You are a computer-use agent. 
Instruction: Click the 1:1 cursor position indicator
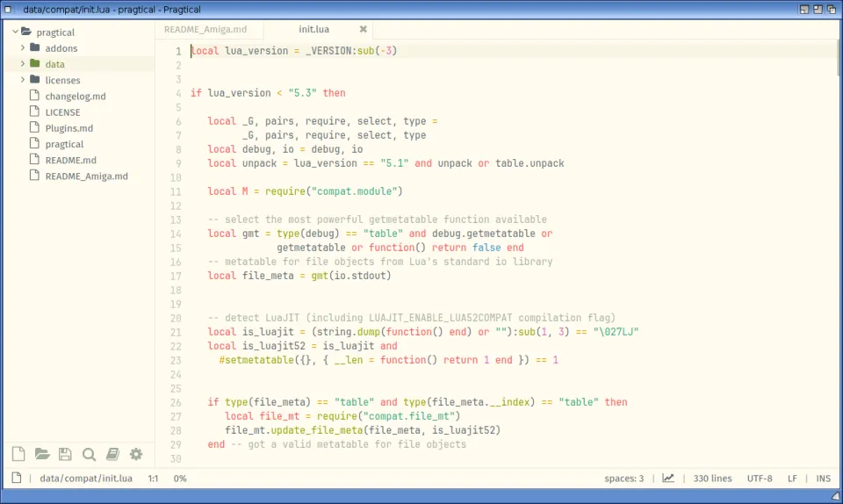point(153,479)
